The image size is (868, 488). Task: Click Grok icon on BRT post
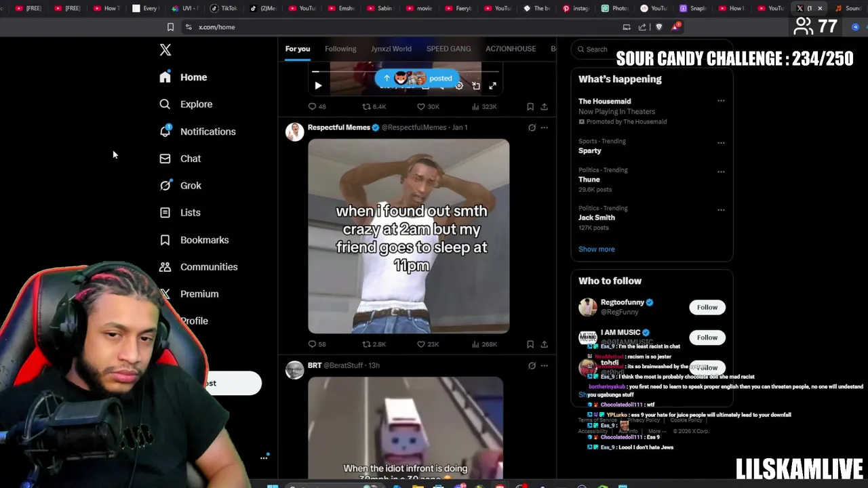coord(532,365)
